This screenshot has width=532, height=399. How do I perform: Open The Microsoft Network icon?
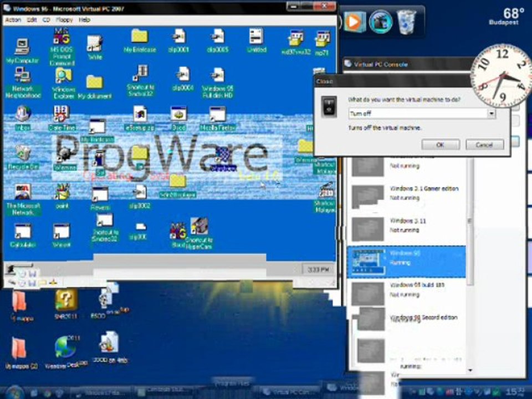point(23,200)
